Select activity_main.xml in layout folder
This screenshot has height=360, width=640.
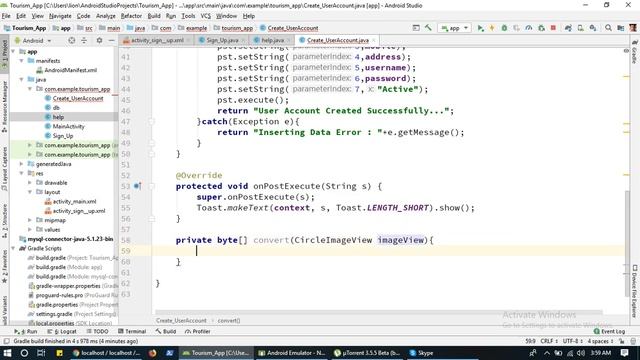[70, 202]
